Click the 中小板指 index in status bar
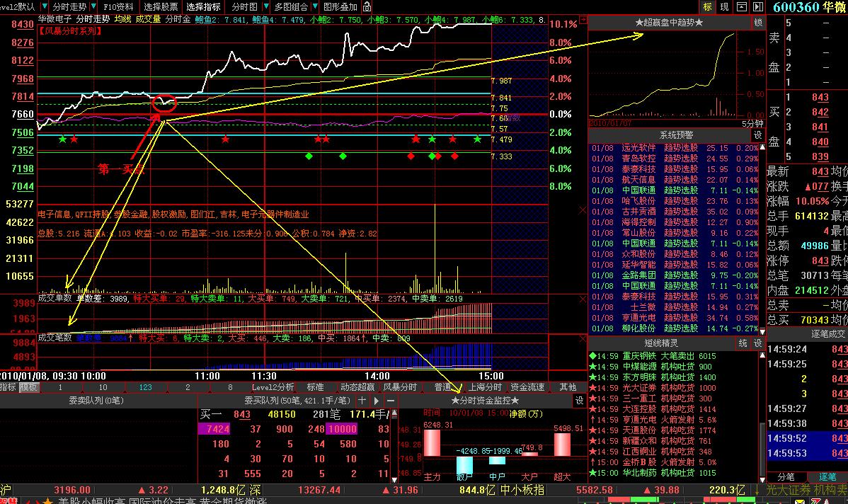This screenshot has height=504, width=848. [x=522, y=490]
